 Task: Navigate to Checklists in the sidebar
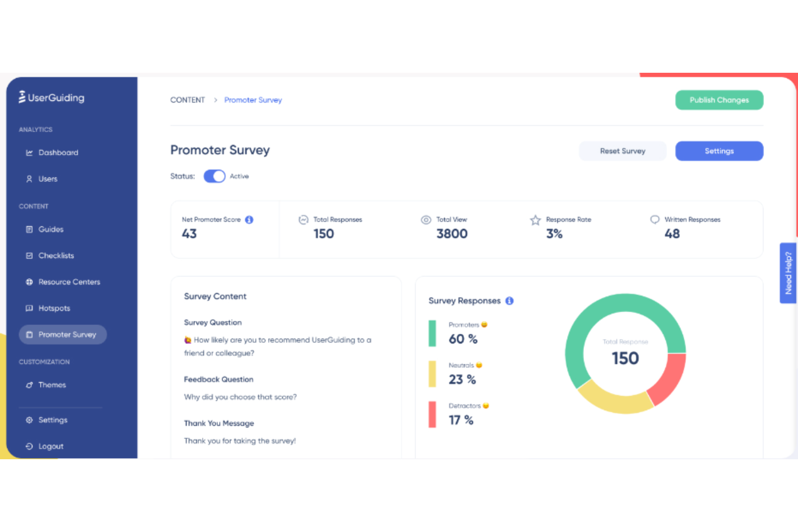[x=56, y=255]
